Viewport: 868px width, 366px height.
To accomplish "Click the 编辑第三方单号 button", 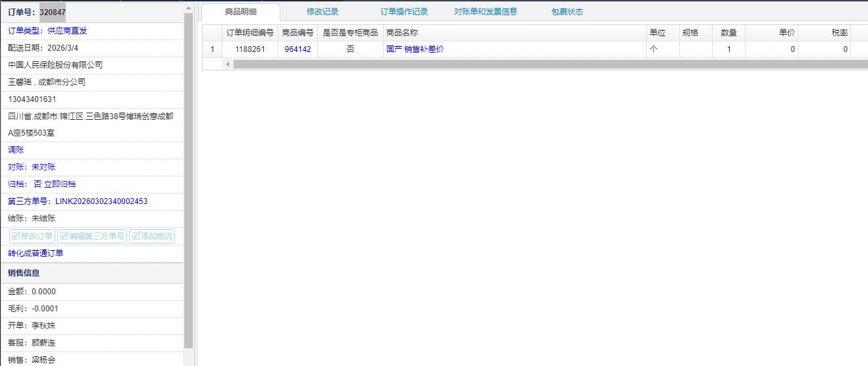I will coord(92,236).
